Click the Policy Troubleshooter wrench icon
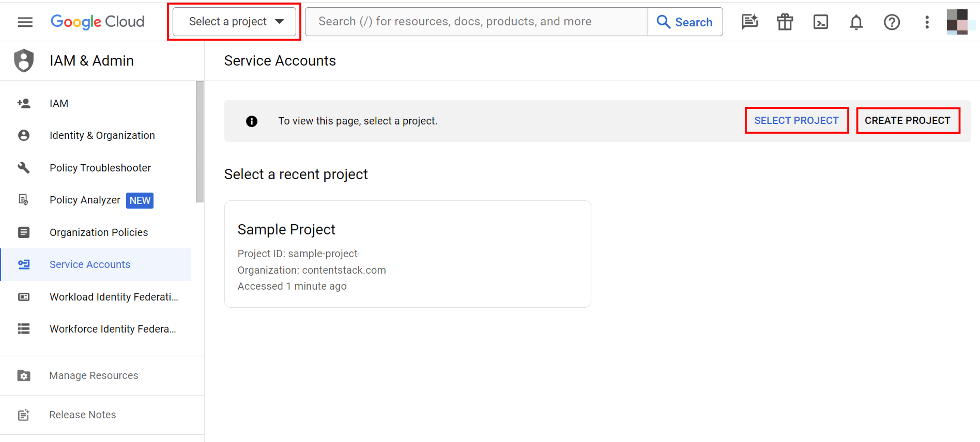This screenshot has width=980, height=442. [x=23, y=168]
